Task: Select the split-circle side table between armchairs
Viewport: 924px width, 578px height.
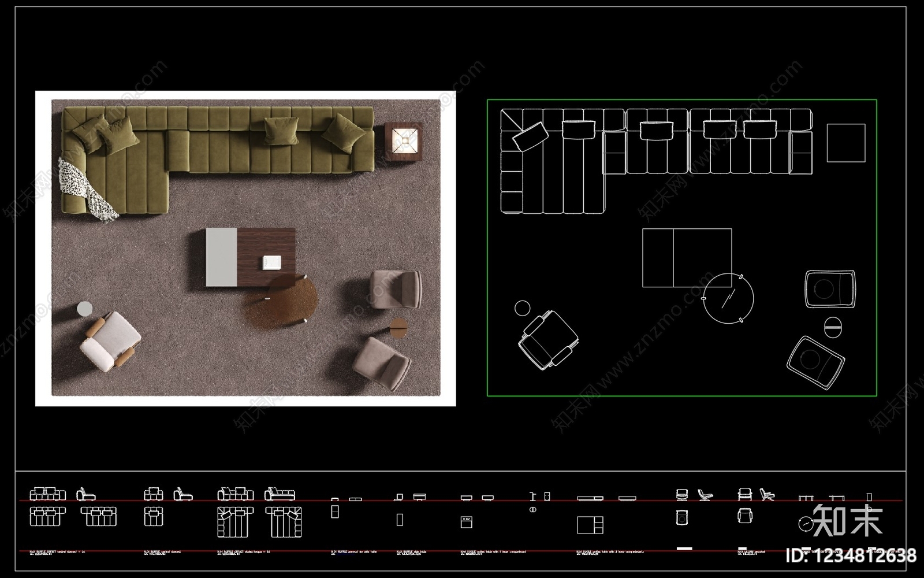Action: [x=833, y=327]
